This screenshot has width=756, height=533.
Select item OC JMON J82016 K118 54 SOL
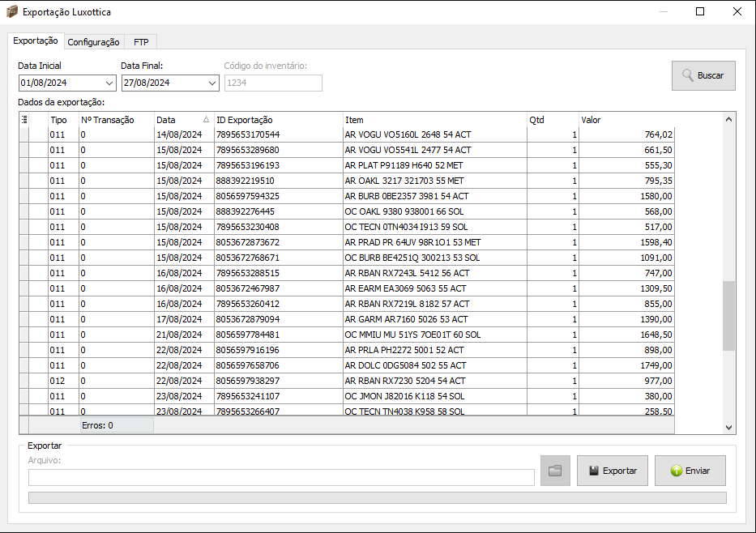coord(434,397)
